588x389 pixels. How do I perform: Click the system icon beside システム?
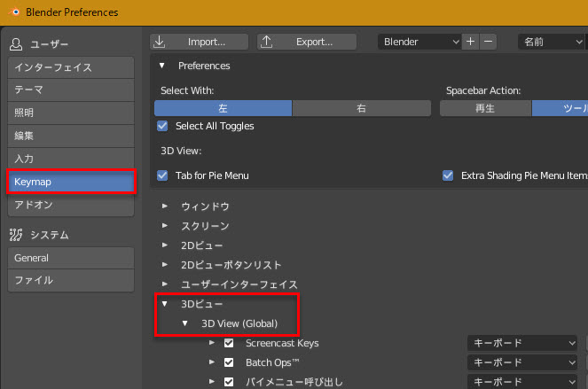[x=16, y=235]
